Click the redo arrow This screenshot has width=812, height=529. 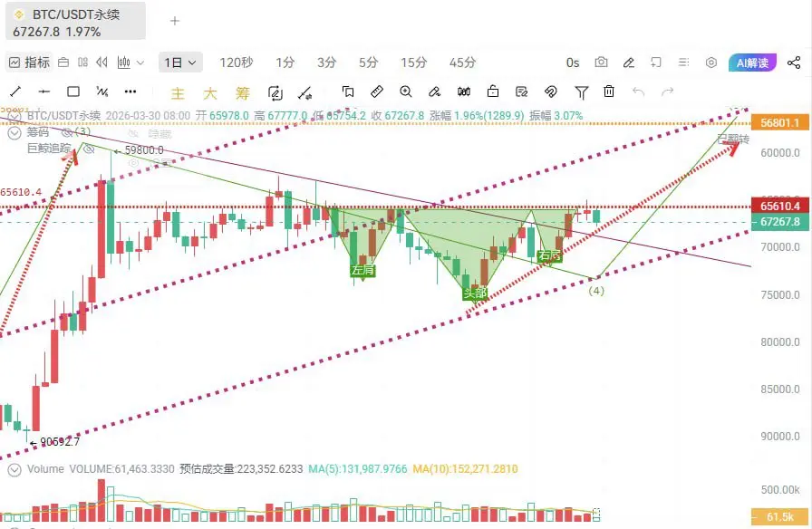(668, 92)
